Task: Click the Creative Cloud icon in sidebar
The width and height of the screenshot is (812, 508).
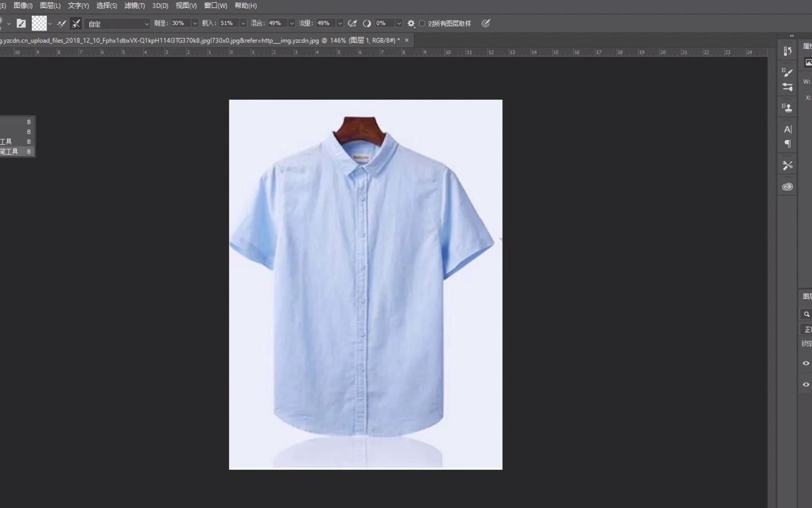Action: 787,186
